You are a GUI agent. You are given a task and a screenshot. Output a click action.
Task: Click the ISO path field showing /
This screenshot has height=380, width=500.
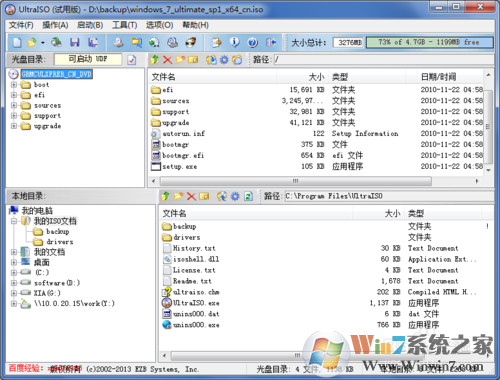pyautogui.click(x=384, y=60)
